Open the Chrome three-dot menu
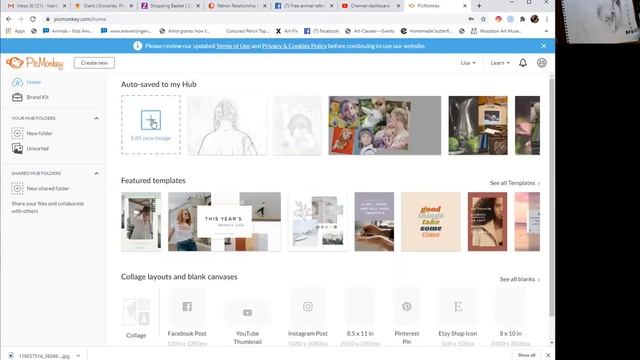The height and width of the screenshot is (360, 640). (547, 19)
